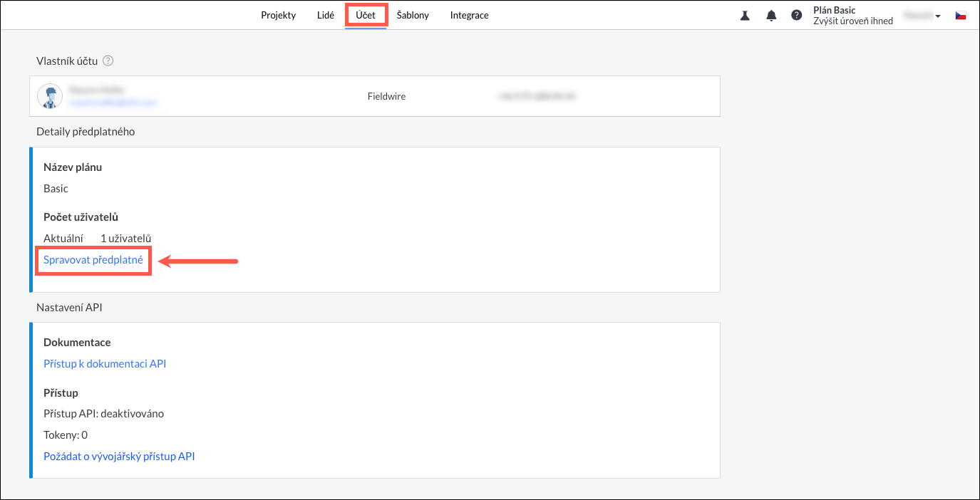Click Zvýšit úroveň ihned upgrade link

coord(853,21)
